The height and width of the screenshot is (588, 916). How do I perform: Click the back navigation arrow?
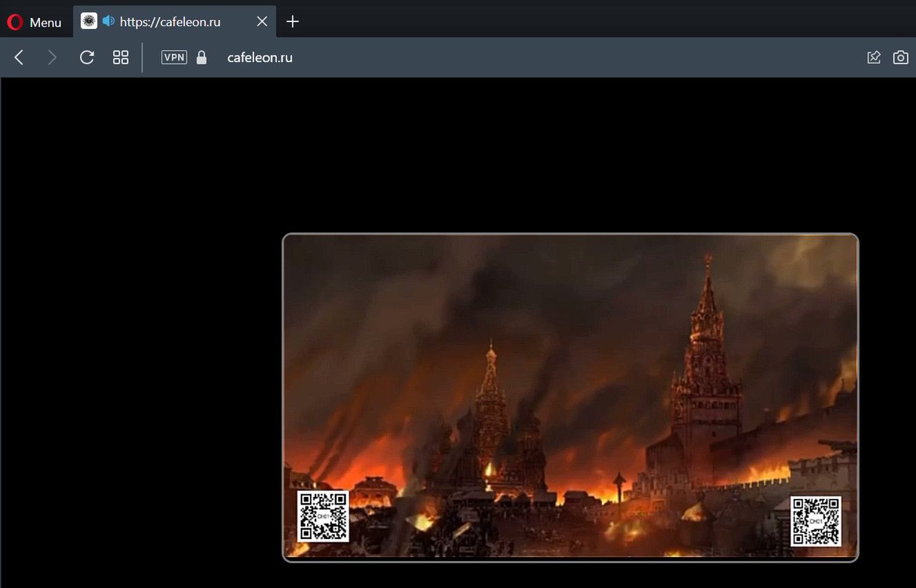tap(19, 57)
